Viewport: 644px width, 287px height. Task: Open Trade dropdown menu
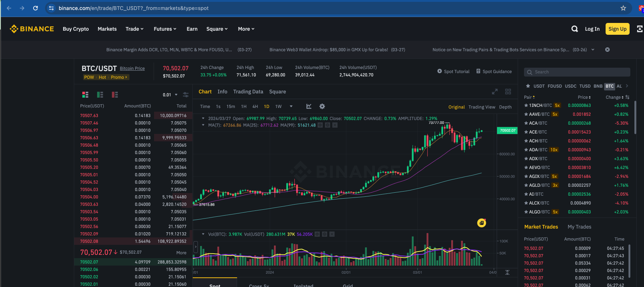(x=134, y=29)
